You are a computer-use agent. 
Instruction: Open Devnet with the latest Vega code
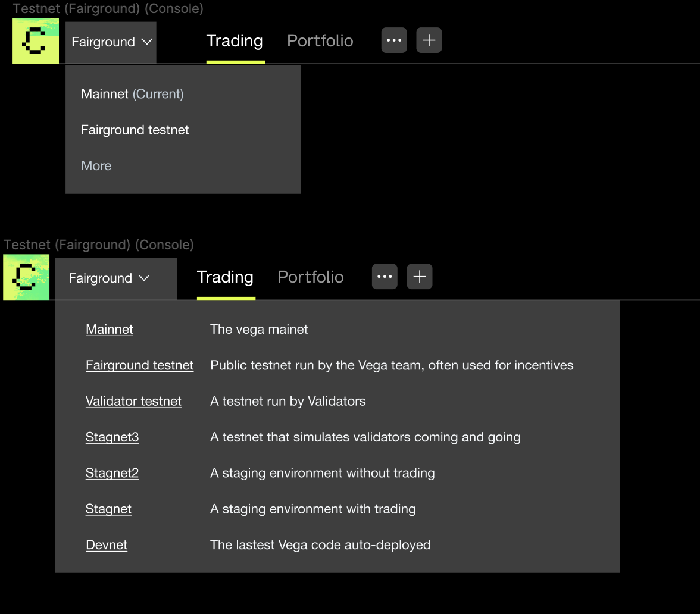[106, 544]
